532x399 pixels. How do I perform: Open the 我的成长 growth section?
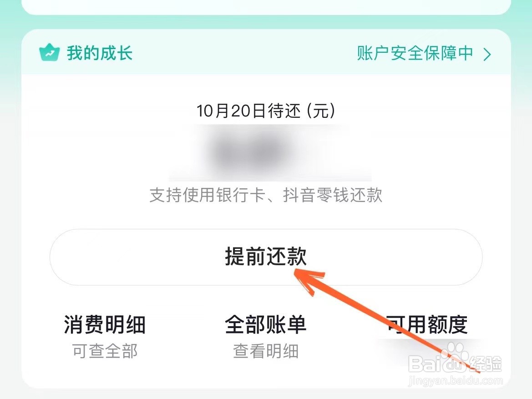99,53
